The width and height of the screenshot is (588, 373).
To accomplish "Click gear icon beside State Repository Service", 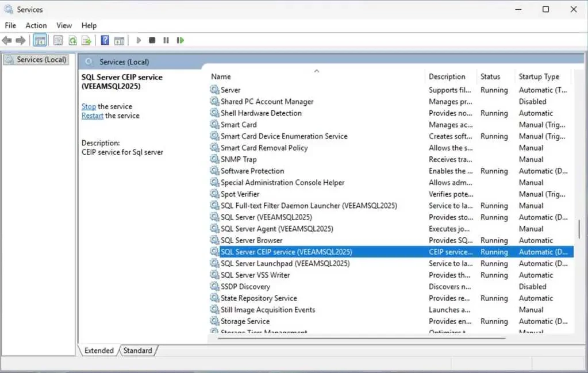I will pos(214,298).
